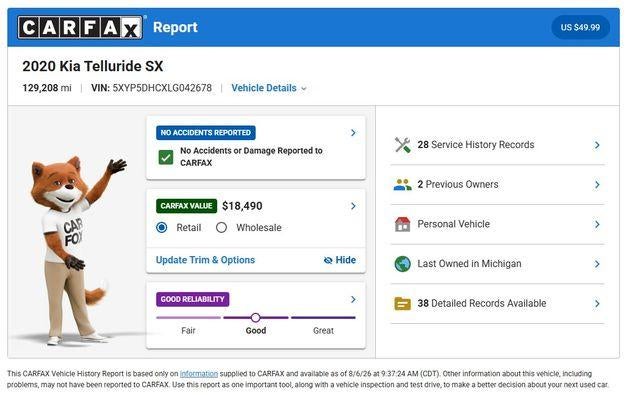640x395 pixels.
Task: Click the Report header text
Action: click(175, 27)
